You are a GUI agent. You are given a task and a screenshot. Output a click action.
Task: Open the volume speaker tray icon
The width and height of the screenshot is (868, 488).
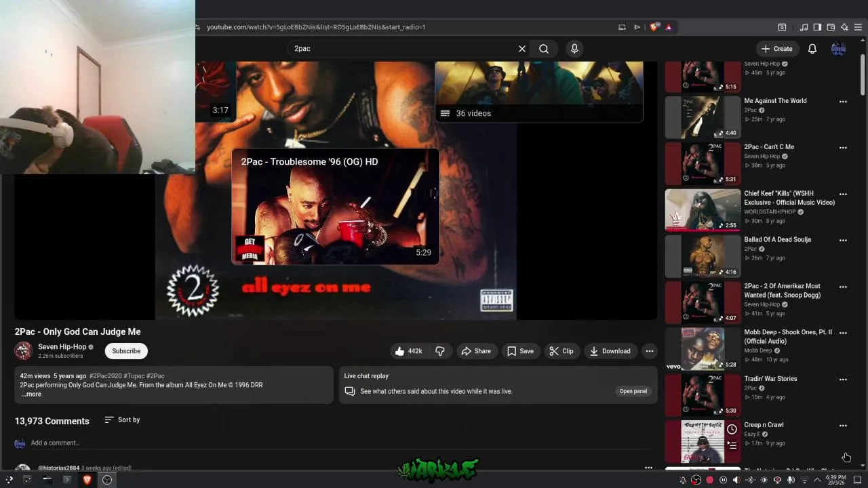point(736,480)
